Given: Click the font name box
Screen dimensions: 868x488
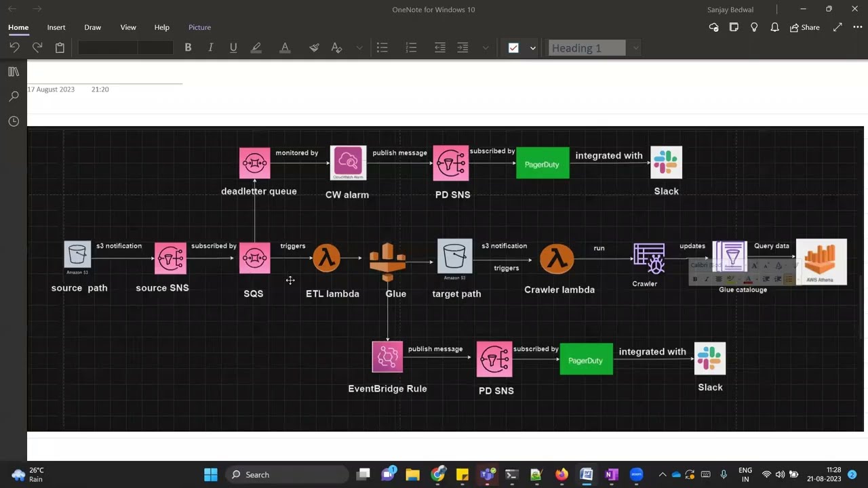Looking at the screenshot, I should click(x=108, y=47).
